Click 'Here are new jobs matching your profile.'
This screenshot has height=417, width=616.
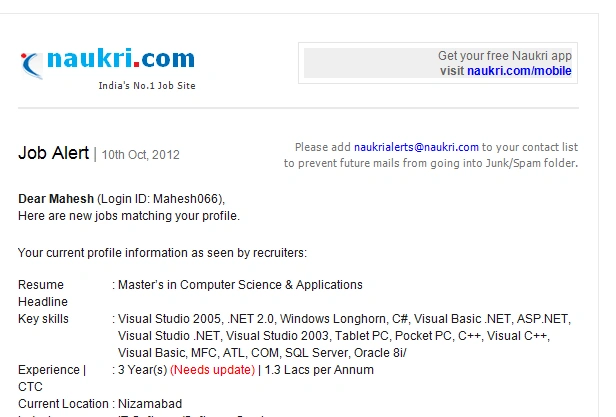(x=129, y=216)
